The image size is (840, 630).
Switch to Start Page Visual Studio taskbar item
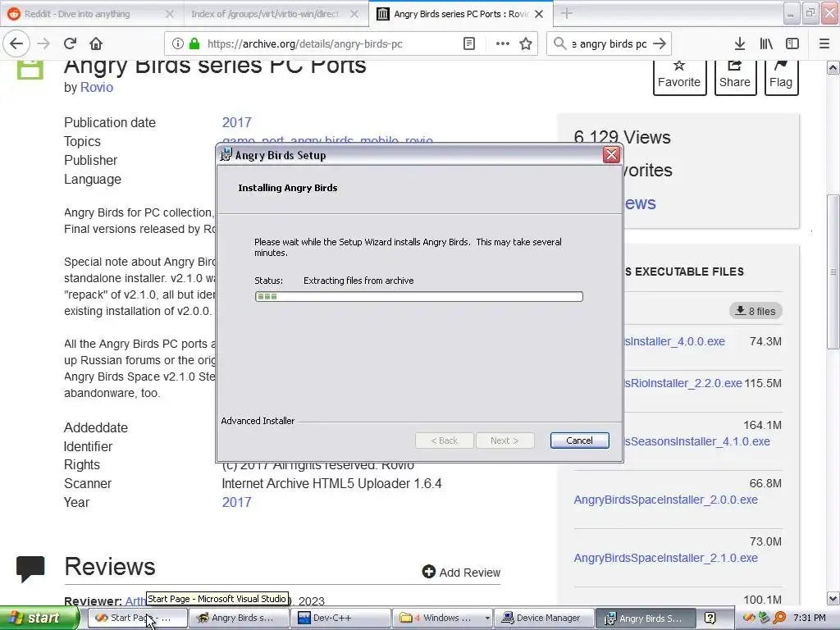137,618
